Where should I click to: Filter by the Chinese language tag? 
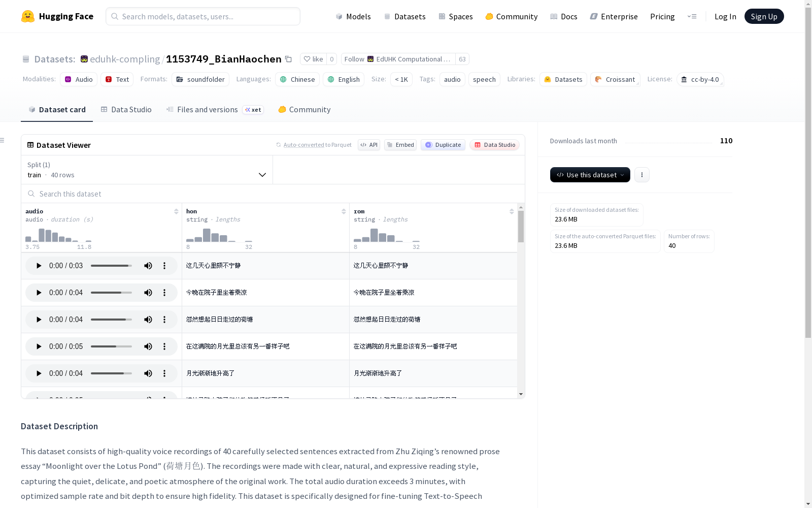point(297,79)
